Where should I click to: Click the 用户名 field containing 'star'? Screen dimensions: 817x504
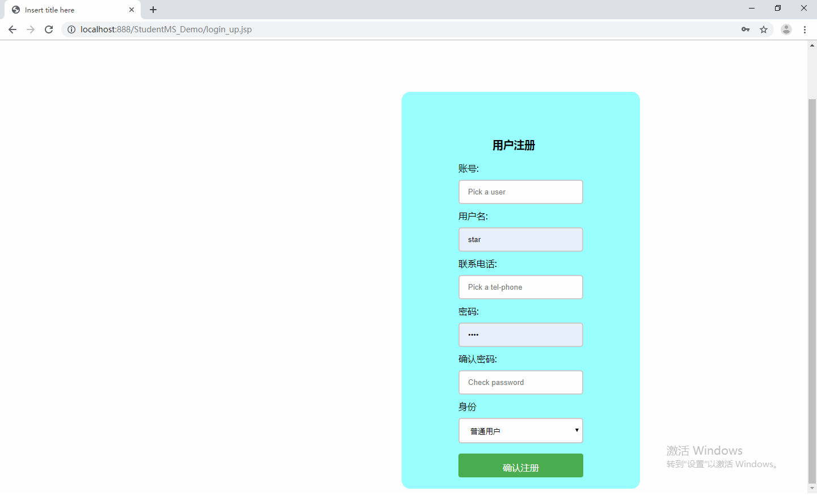521,240
